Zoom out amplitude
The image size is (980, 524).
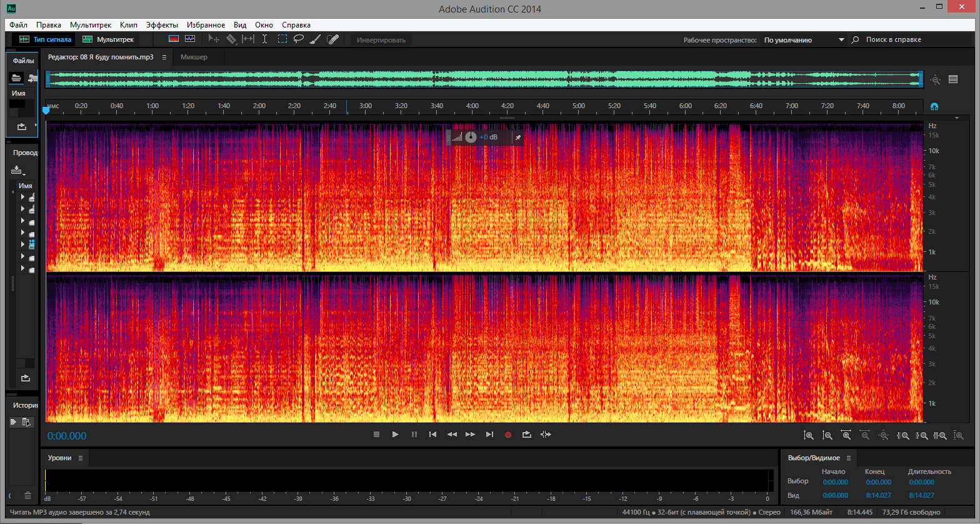pyautogui.click(x=827, y=435)
